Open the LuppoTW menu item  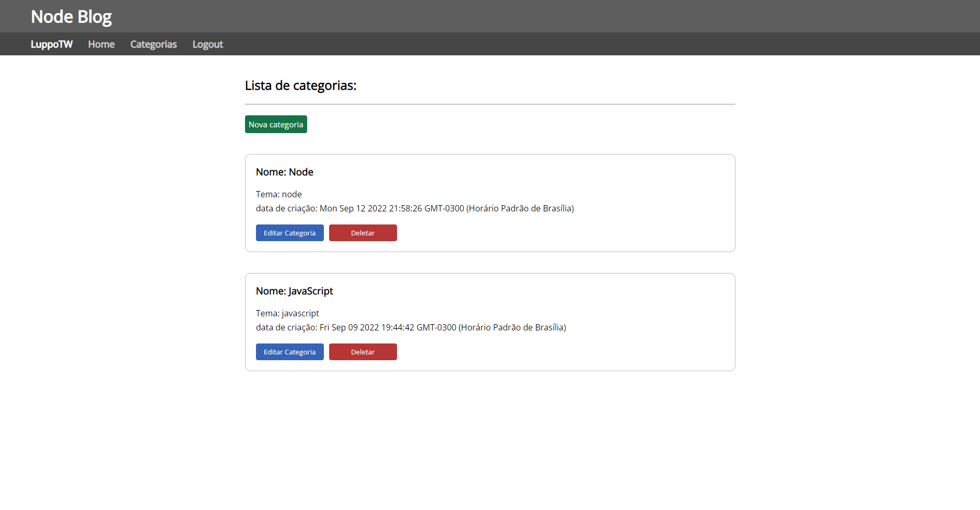coord(52,44)
